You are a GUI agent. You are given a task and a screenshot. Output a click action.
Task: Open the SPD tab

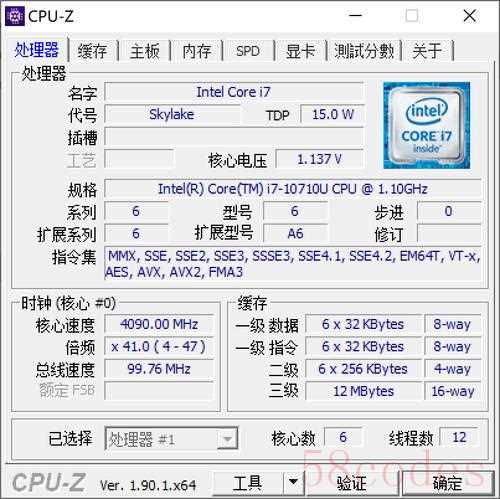248,51
